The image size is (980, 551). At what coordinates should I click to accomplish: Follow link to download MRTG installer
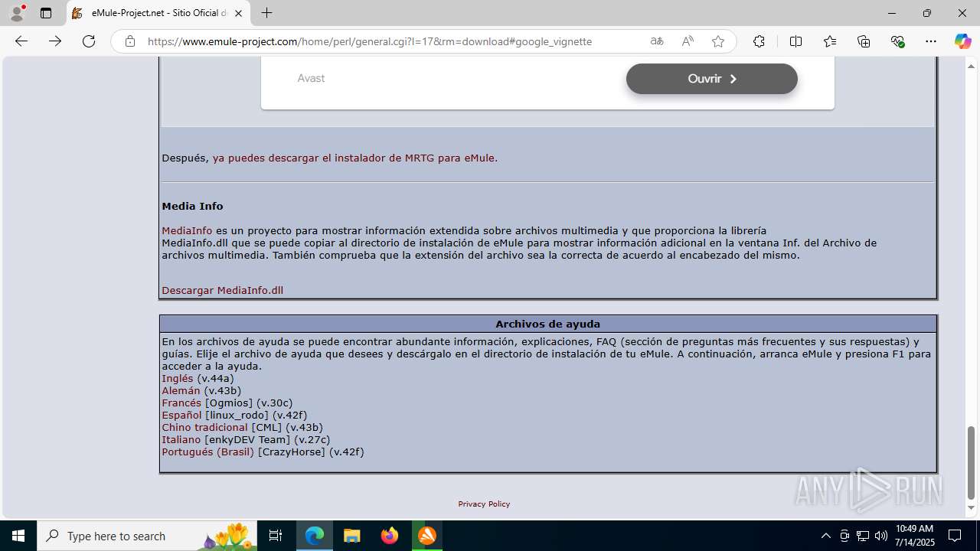click(x=354, y=158)
